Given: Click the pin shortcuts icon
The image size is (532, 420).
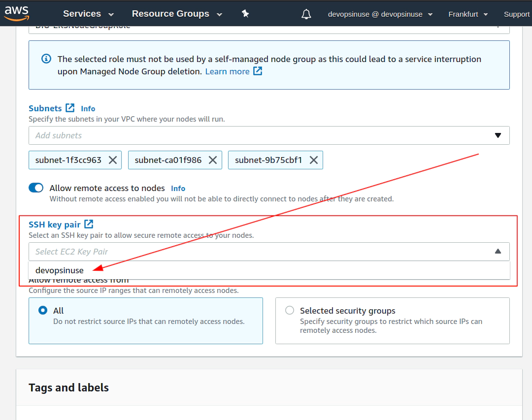Looking at the screenshot, I should 245,14.
